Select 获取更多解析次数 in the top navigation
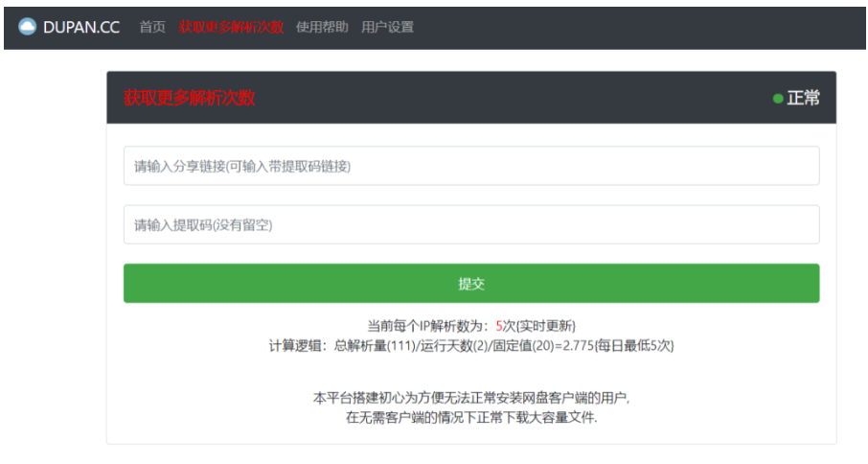Image resolution: width=868 pixels, height=464 pixels. [x=231, y=27]
